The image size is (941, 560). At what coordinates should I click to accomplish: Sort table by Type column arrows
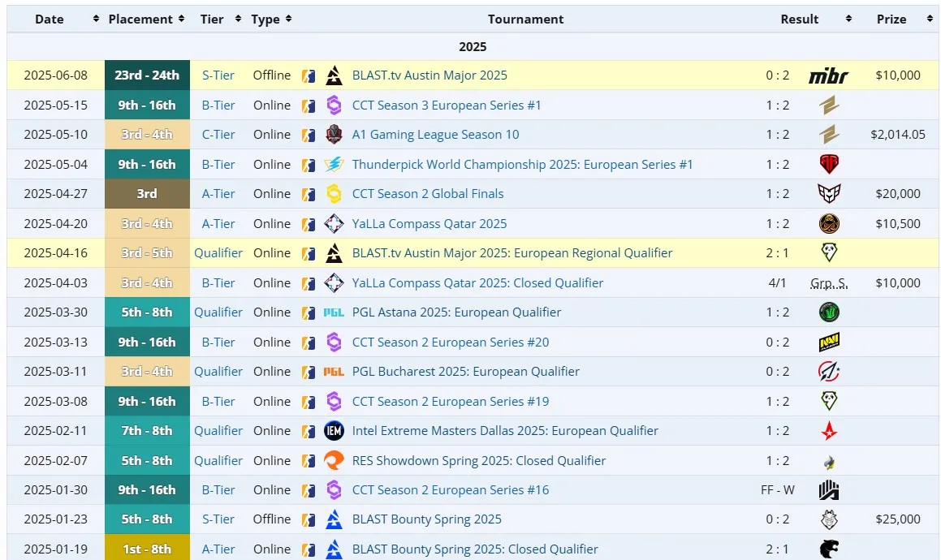point(289,19)
